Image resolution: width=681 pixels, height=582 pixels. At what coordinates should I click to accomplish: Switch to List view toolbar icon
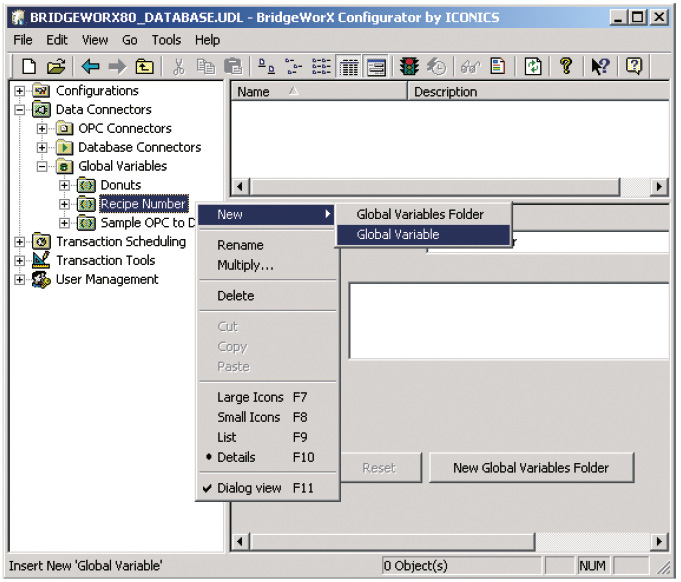point(321,66)
